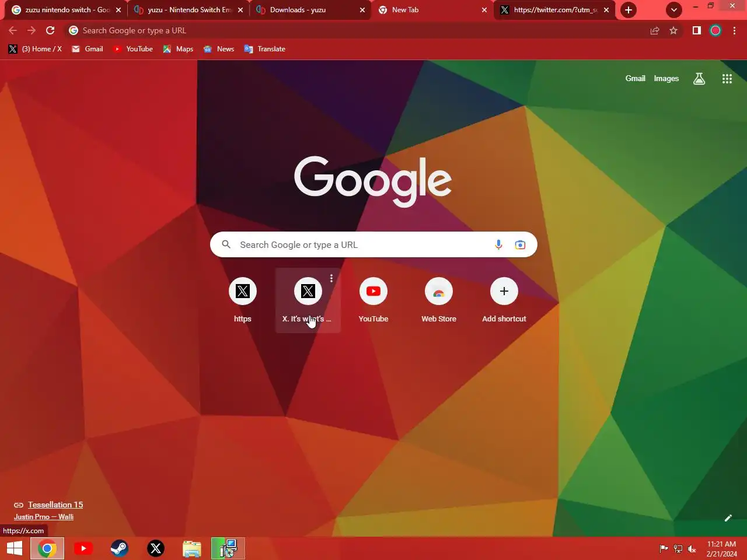This screenshot has width=747, height=560.
Task: Share this page via the share icon
Action: (x=655, y=30)
